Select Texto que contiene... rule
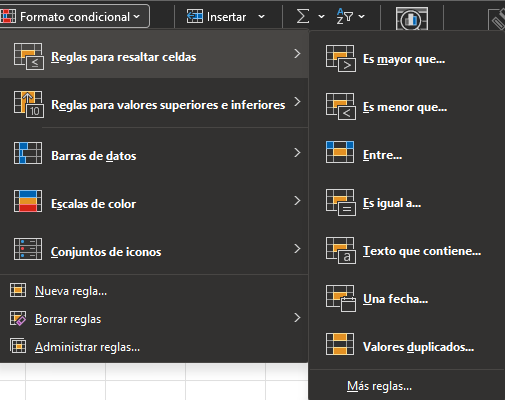 (x=407, y=251)
